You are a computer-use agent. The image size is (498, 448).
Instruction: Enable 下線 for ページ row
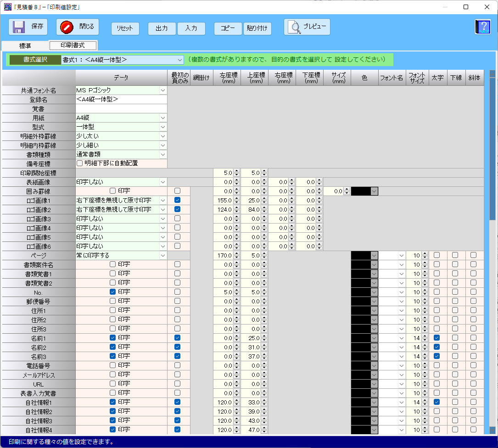[455, 255]
